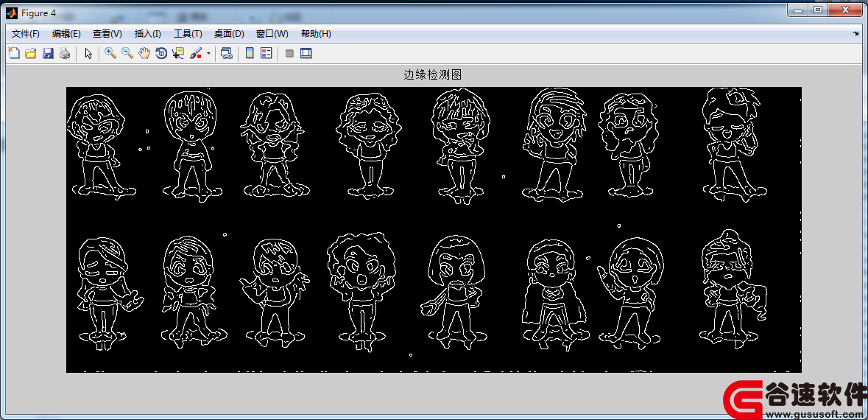Click the dock figure arrow in menu bar

855,34
